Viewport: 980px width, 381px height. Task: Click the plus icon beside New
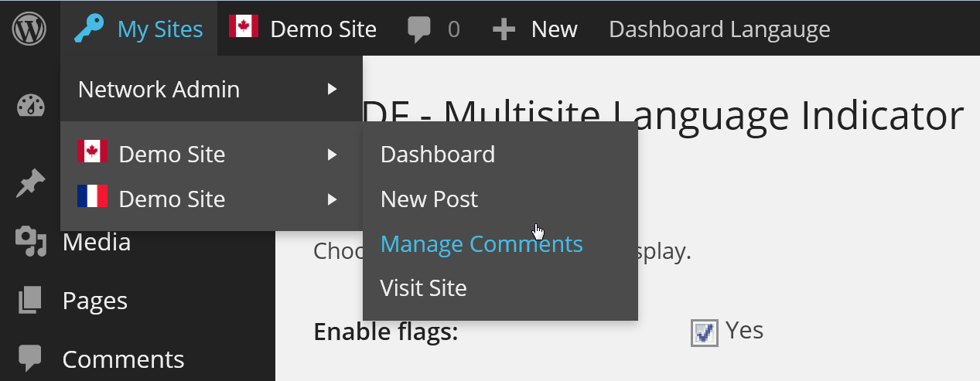(x=504, y=29)
